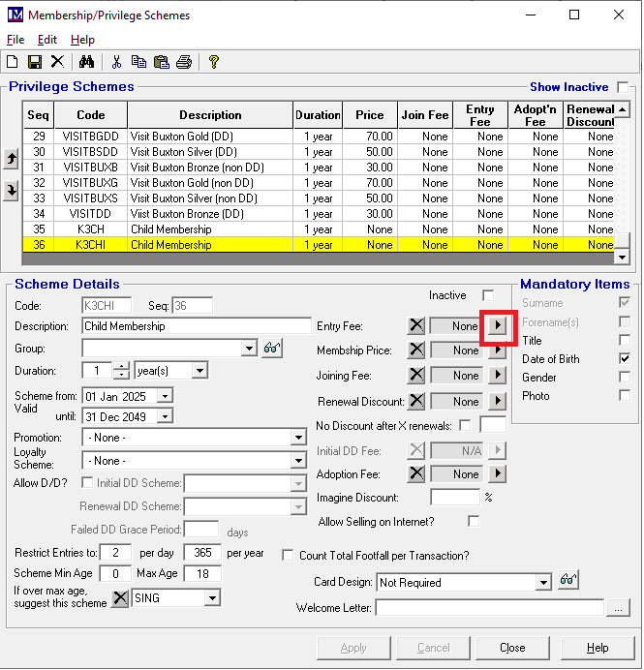Move scheme up with the up arrow
This screenshot has width=644, height=670.
11,160
